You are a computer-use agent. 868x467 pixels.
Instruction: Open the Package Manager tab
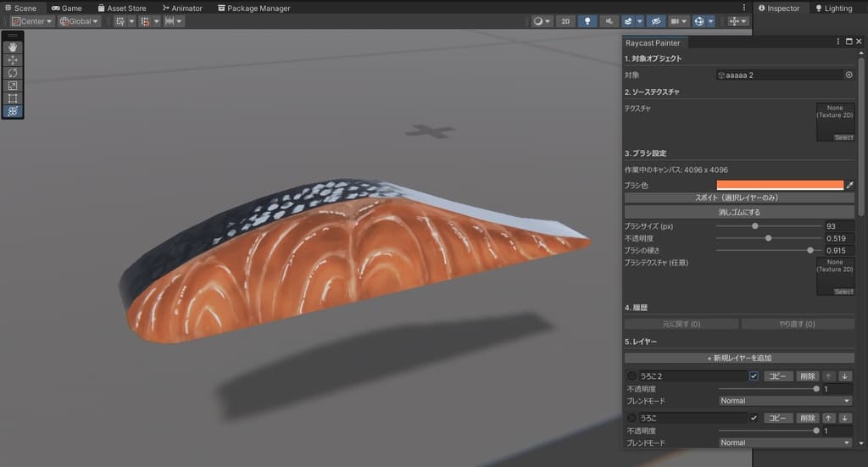pos(254,8)
